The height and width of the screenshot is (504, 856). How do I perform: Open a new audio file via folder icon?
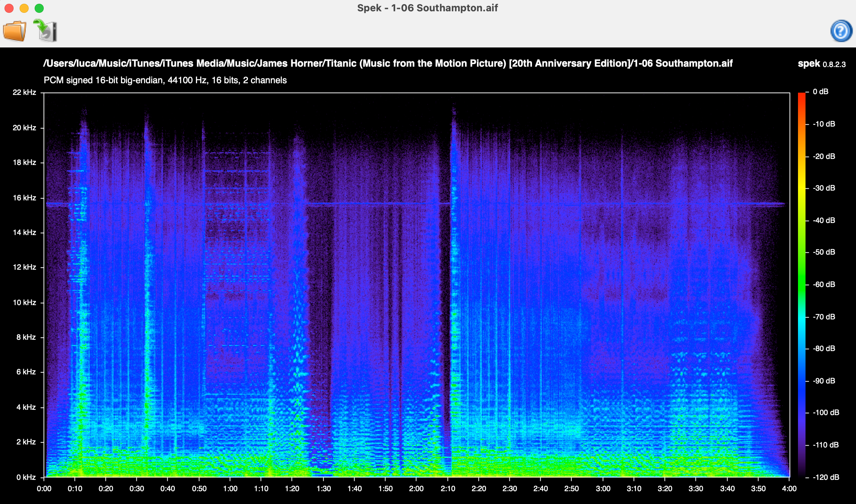15,31
